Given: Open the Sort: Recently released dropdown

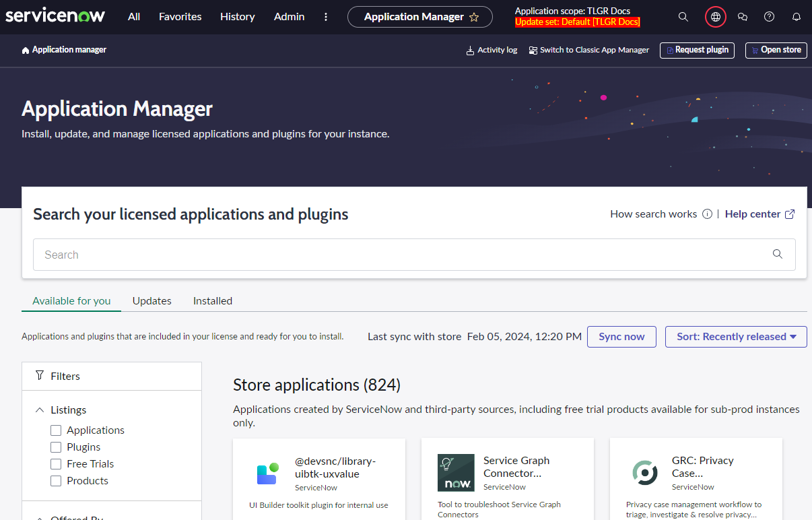Looking at the screenshot, I should [x=736, y=337].
